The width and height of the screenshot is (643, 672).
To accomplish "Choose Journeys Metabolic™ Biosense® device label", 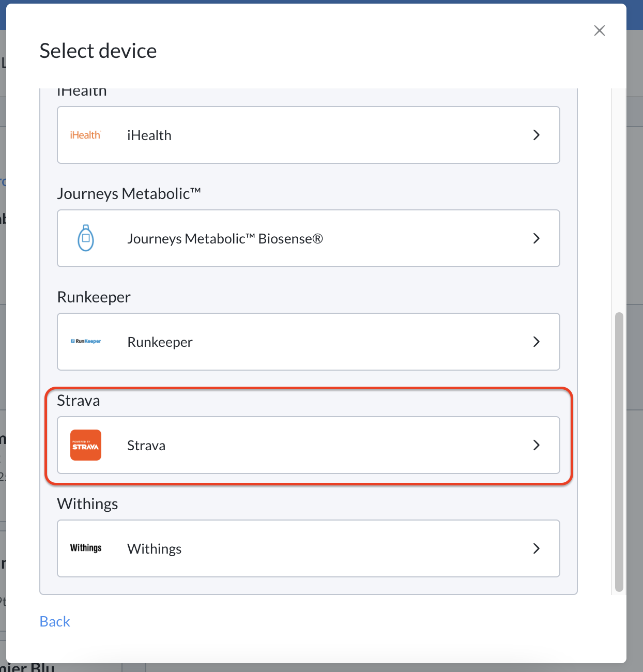I will pos(225,239).
